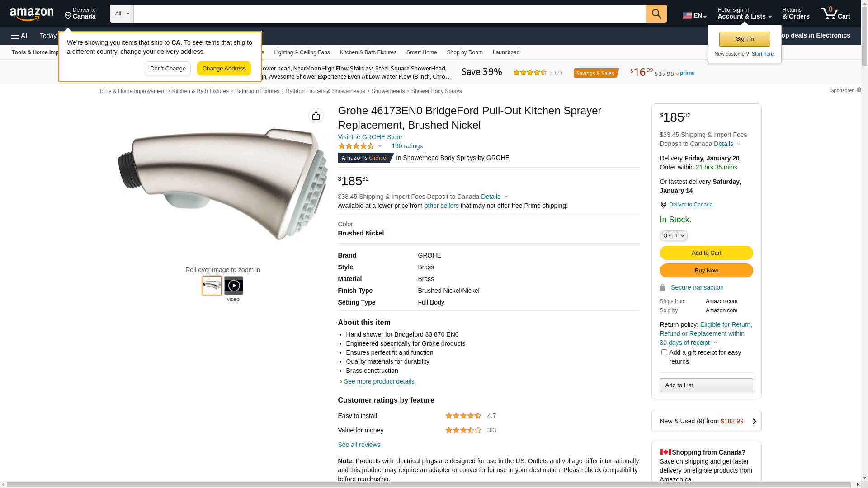Visit the GROHE Store link
Image resolution: width=868 pixels, height=488 pixels.
(x=370, y=137)
